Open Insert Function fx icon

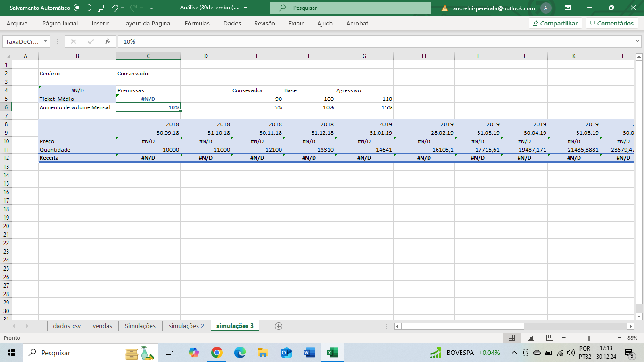(x=107, y=41)
